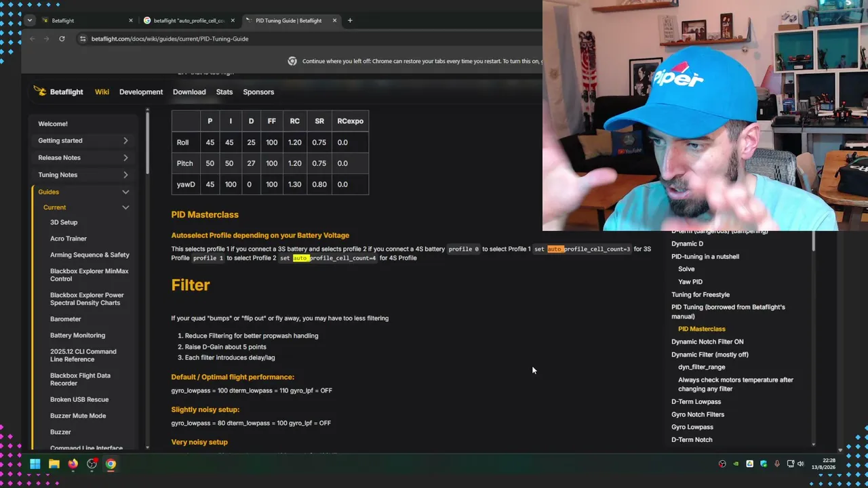868x488 pixels.
Task: Open OBS Studio from the taskbar
Action: (x=92, y=464)
